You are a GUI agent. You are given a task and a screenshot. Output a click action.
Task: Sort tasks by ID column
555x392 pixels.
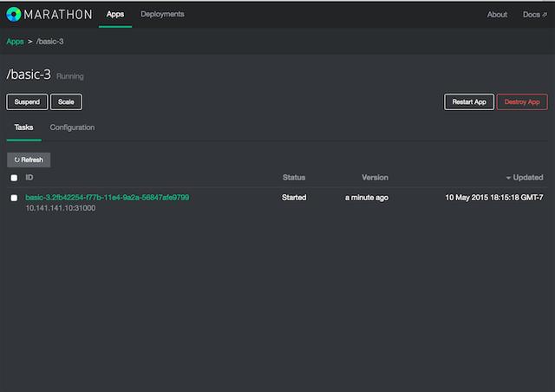pyautogui.click(x=29, y=178)
